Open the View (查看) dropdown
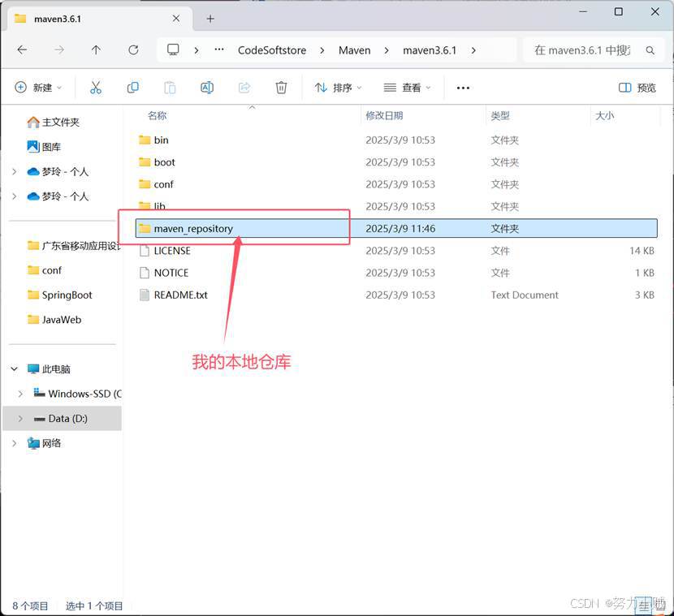Image resolution: width=674 pixels, height=616 pixels. tap(408, 88)
